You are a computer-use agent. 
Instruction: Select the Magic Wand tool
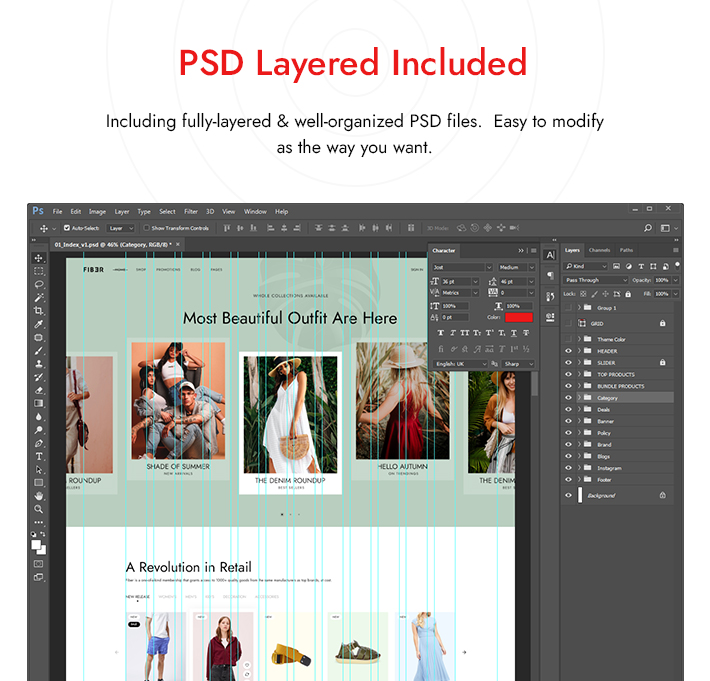(x=39, y=297)
